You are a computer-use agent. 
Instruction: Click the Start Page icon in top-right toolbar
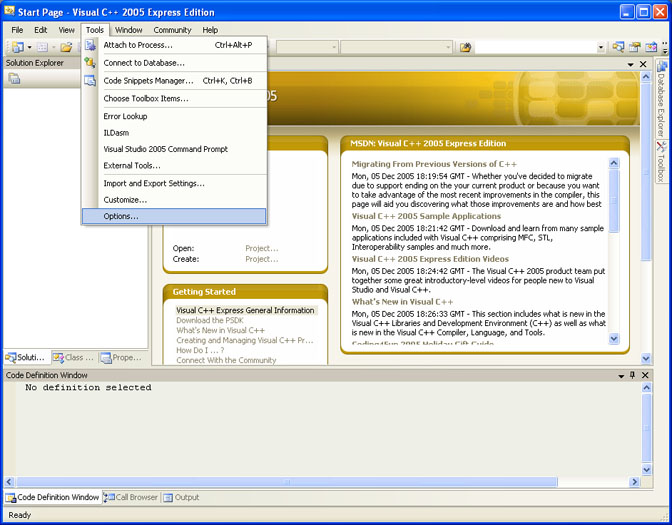tap(651, 47)
